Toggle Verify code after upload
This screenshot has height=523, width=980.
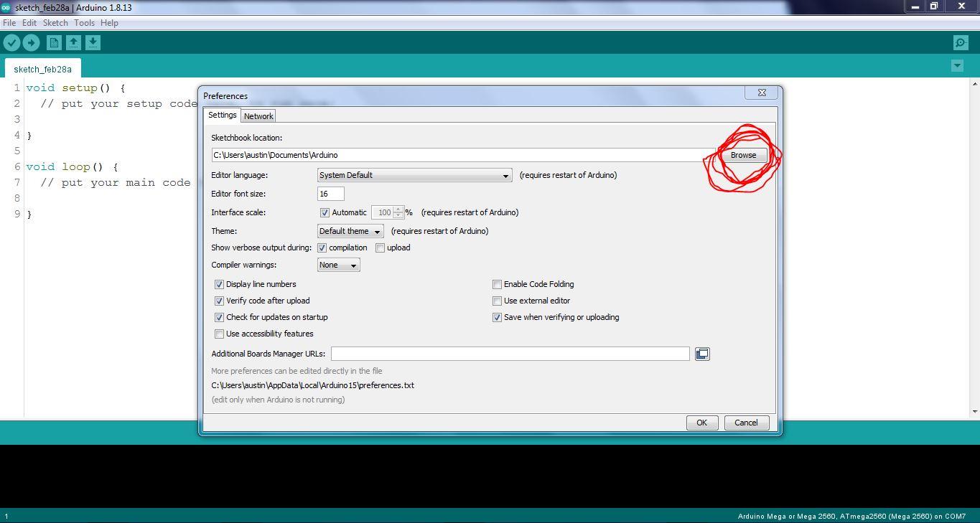219,301
